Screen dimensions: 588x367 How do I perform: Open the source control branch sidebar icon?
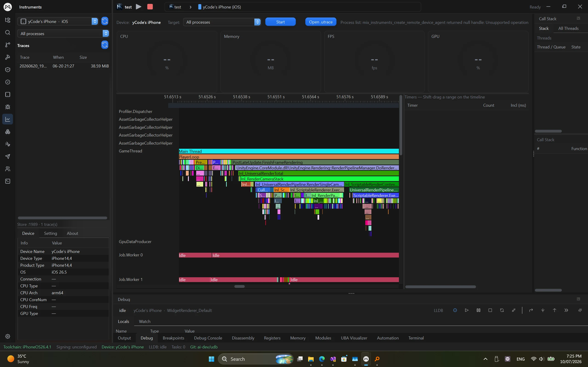[x=8, y=45]
